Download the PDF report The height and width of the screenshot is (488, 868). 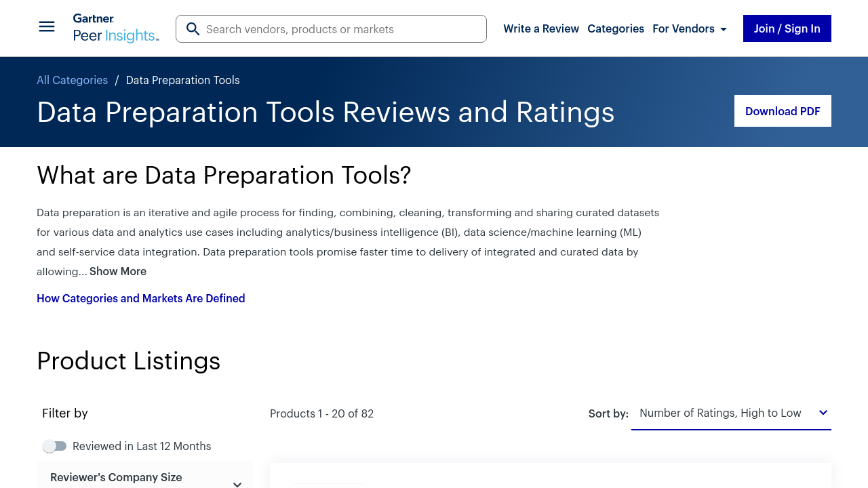[783, 111]
